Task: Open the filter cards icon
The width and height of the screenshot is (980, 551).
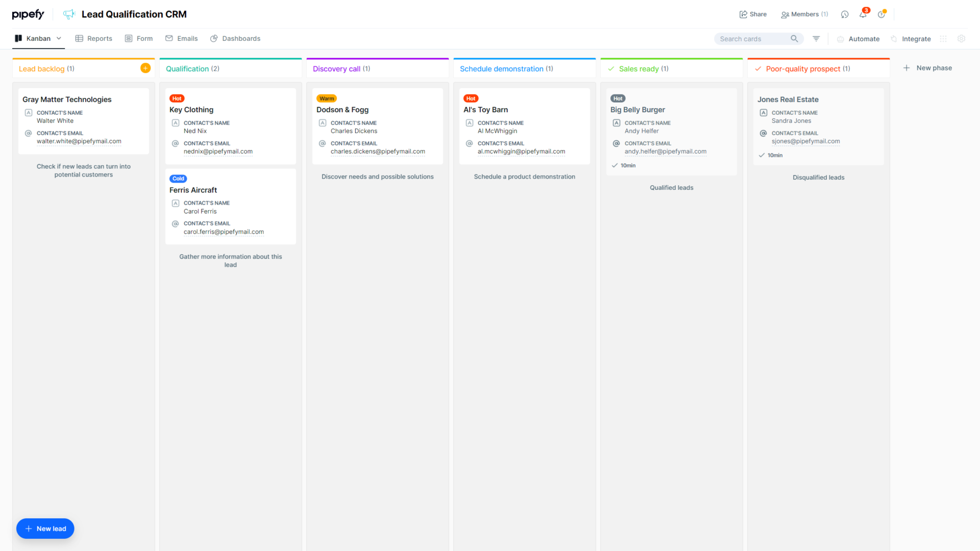Action: 816,38
